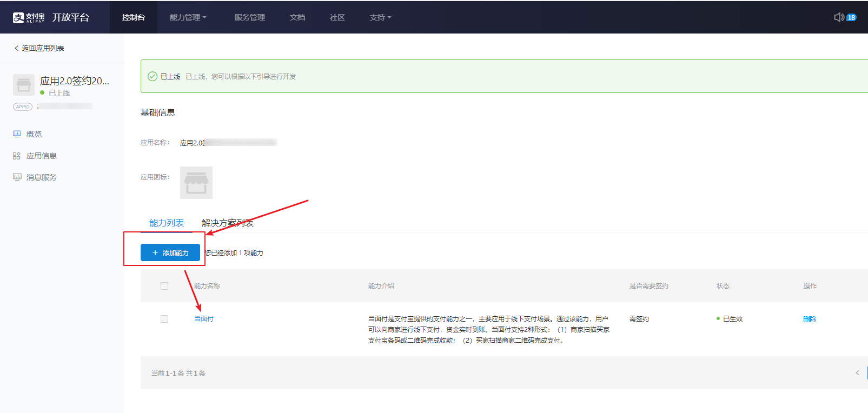The image size is (868, 413).
Task: Click the 应用信息 grid icon
Action: tap(17, 156)
